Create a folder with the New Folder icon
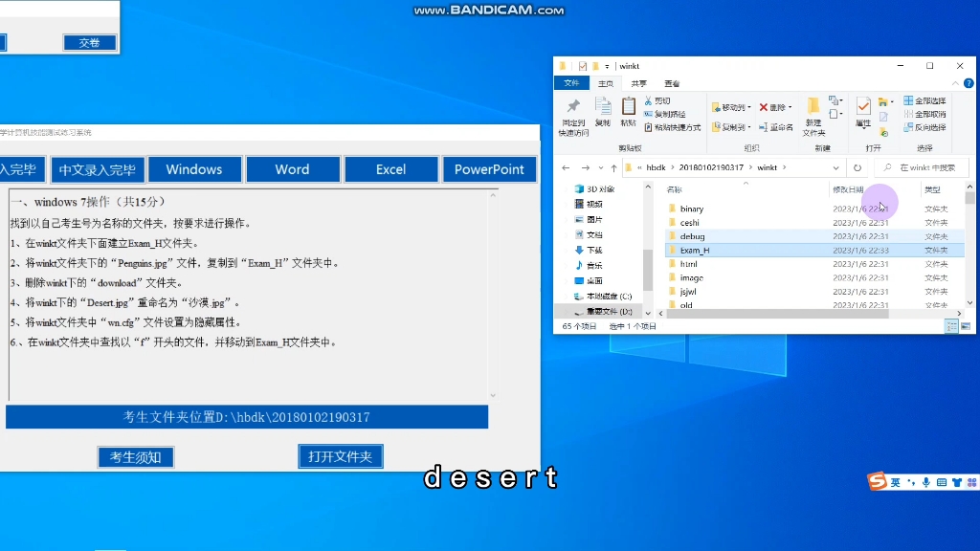Screen dimensions: 980x551 click(x=815, y=115)
